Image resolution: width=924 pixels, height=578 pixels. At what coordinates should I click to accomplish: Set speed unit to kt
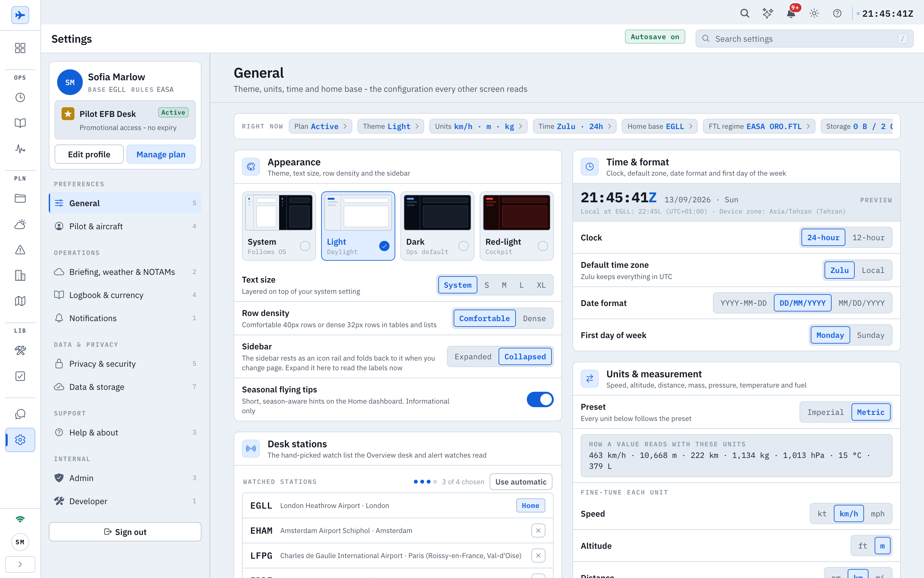[x=822, y=514]
